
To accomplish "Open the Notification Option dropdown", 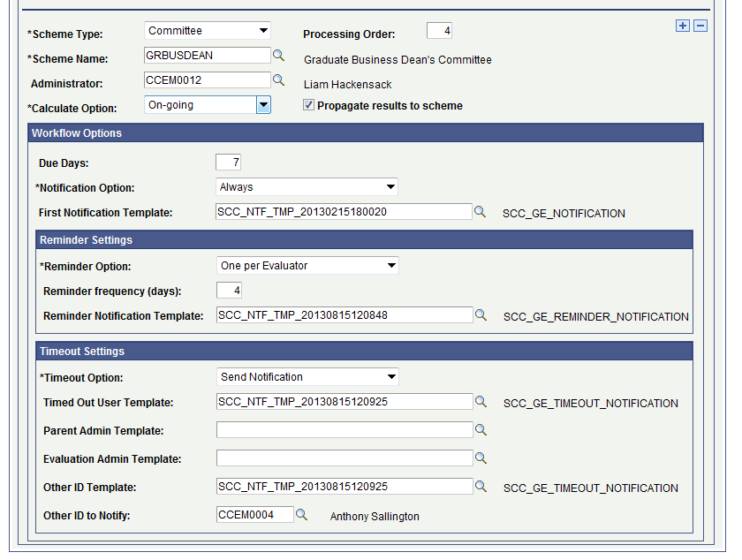I will 307,187.
